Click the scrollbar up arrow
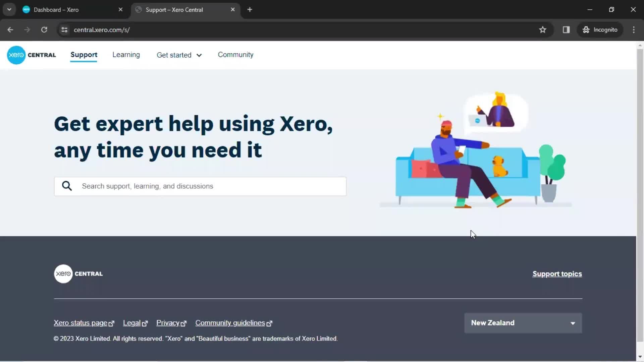Screen dimensions: 644x362 640,45
